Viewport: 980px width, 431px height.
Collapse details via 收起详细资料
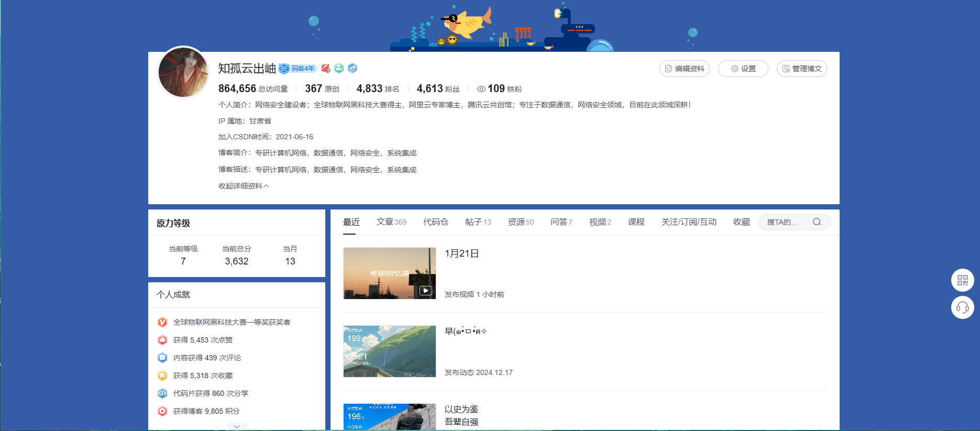click(244, 186)
